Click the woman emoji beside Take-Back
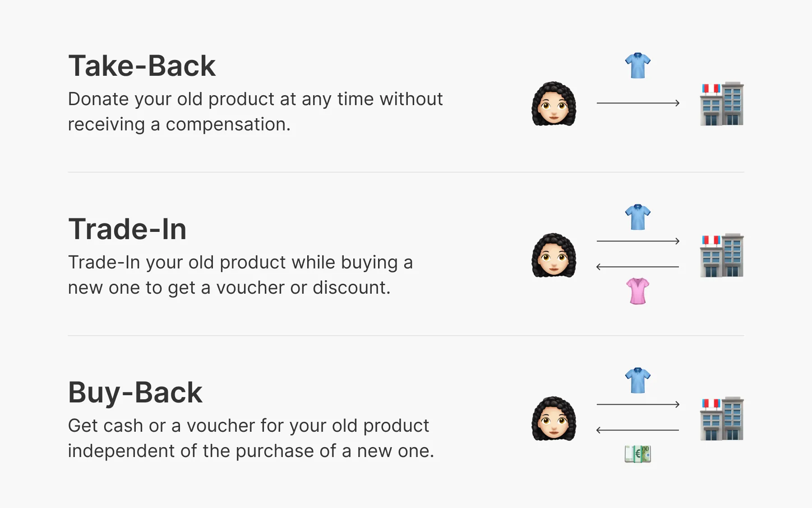The image size is (812, 508). click(x=554, y=104)
